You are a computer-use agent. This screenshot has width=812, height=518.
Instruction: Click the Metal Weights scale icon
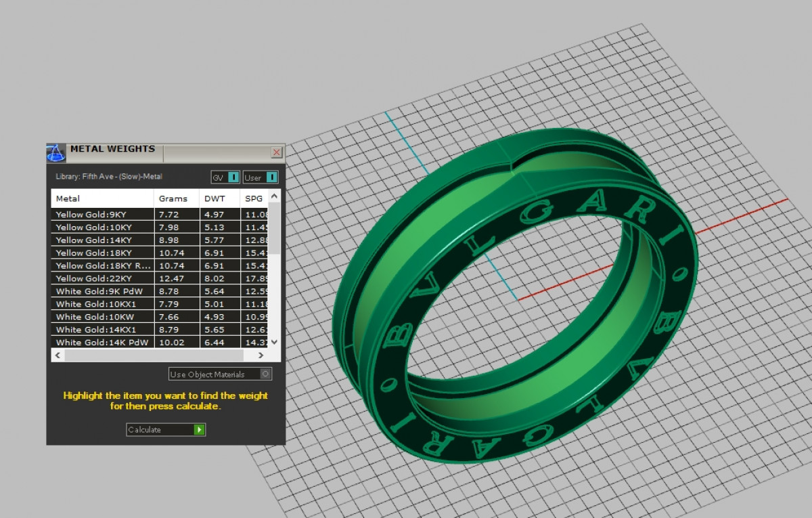point(56,152)
